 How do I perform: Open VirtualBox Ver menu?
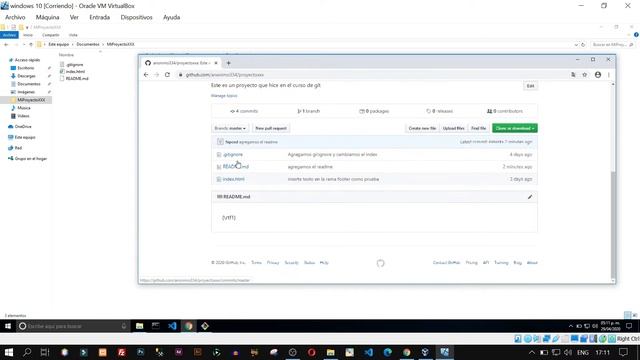click(x=74, y=17)
